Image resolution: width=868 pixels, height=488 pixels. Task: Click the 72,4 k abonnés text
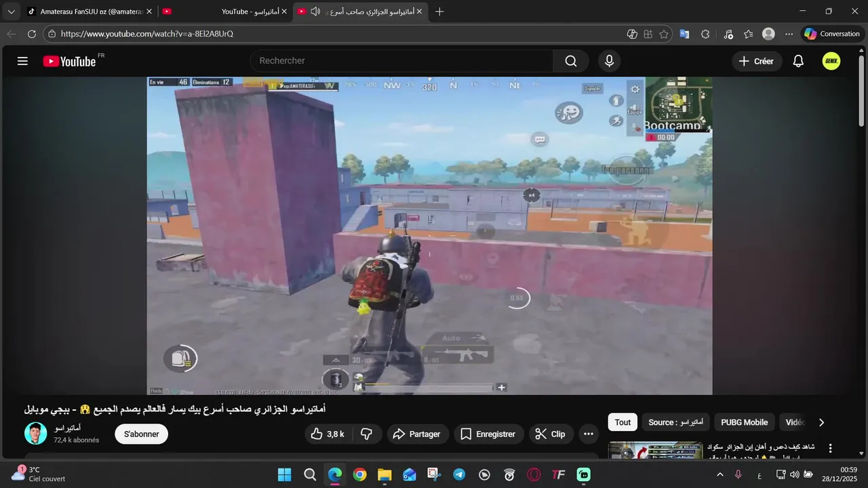point(77,440)
